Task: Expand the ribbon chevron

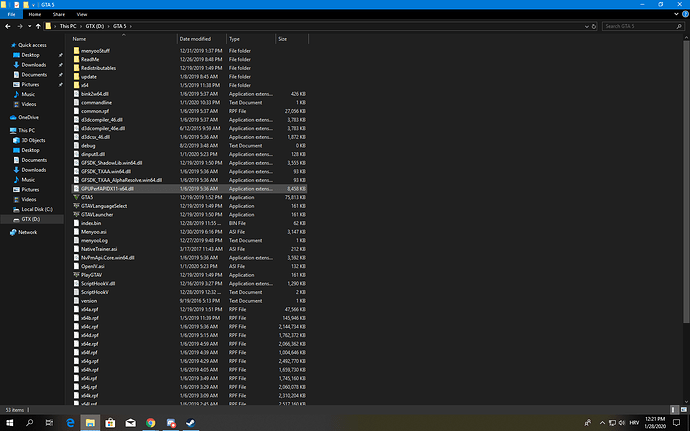Action: [676, 14]
